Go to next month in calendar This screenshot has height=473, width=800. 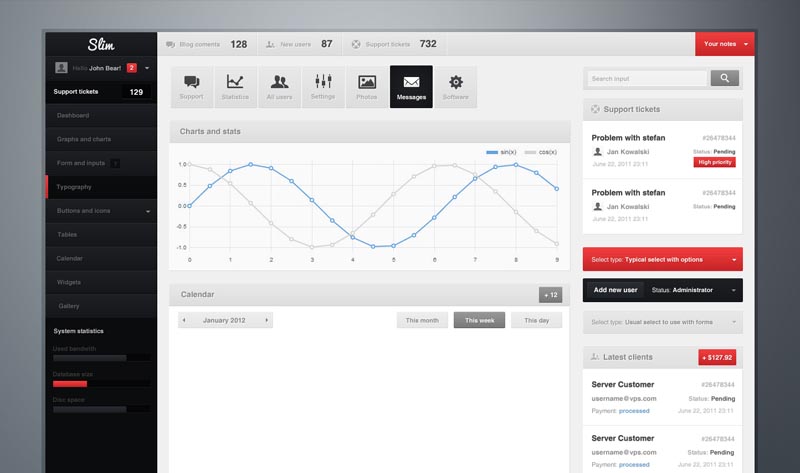coord(267,320)
